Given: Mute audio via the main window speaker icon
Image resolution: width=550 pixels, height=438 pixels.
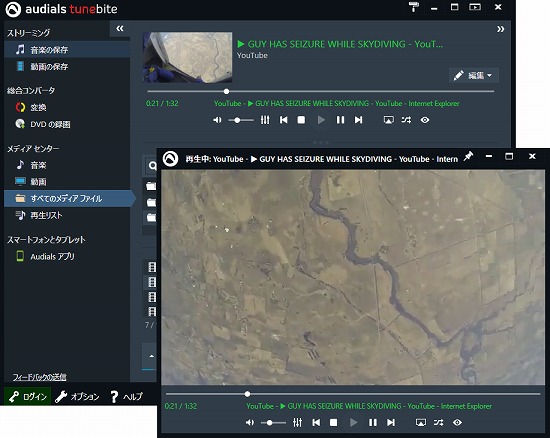Looking at the screenshot, I should (217, 120).
